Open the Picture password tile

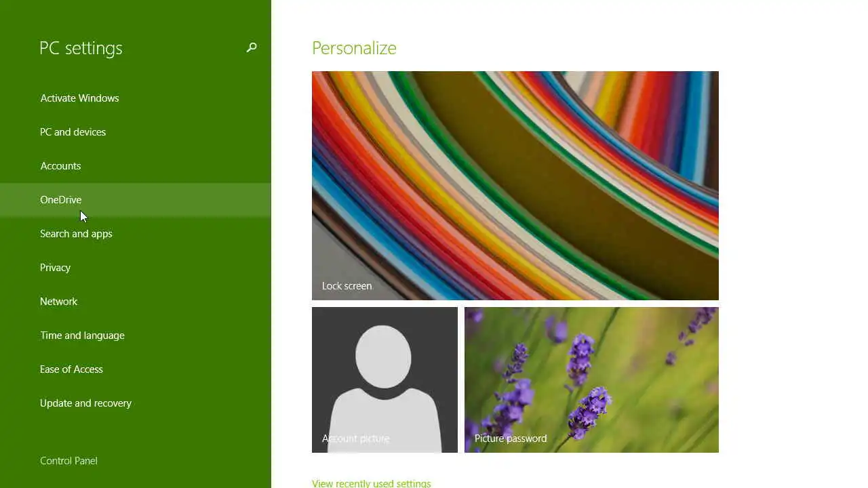tap(591, 380)
